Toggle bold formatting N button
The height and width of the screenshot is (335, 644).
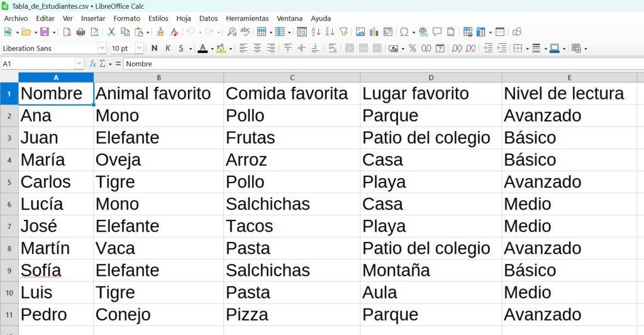pos(155,48)
